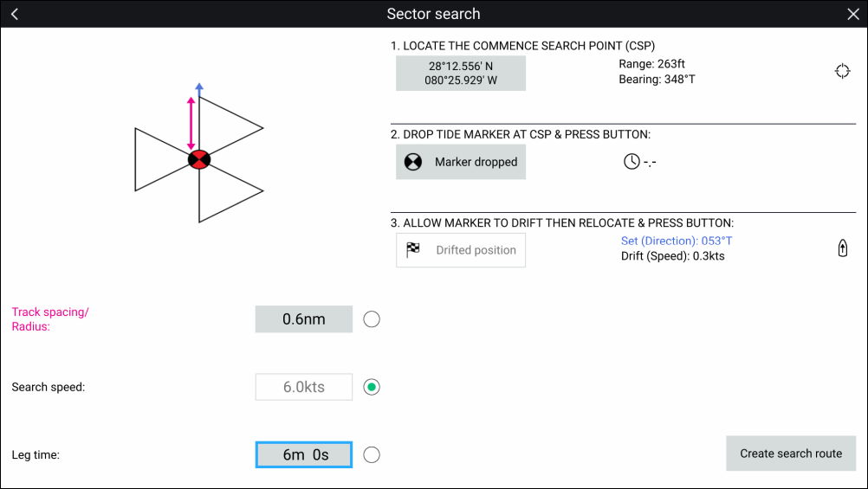The width and height of the screenshot is (868, 489).
Task: Select the Leg time radio button
Action: click(372, 454)
